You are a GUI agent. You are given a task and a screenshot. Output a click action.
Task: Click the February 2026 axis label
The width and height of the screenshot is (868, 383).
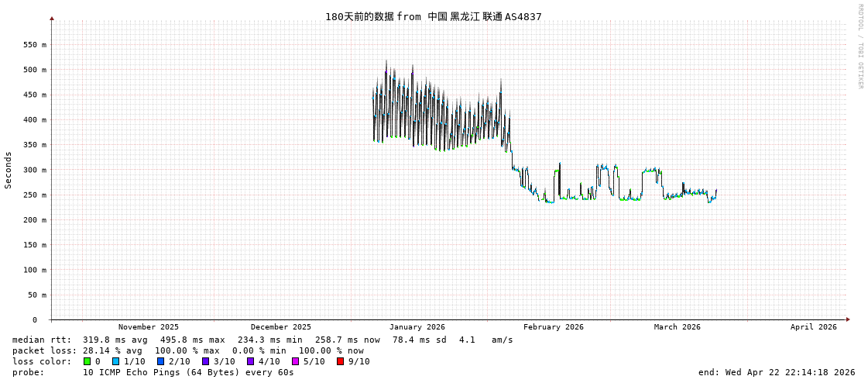(553, 327)
